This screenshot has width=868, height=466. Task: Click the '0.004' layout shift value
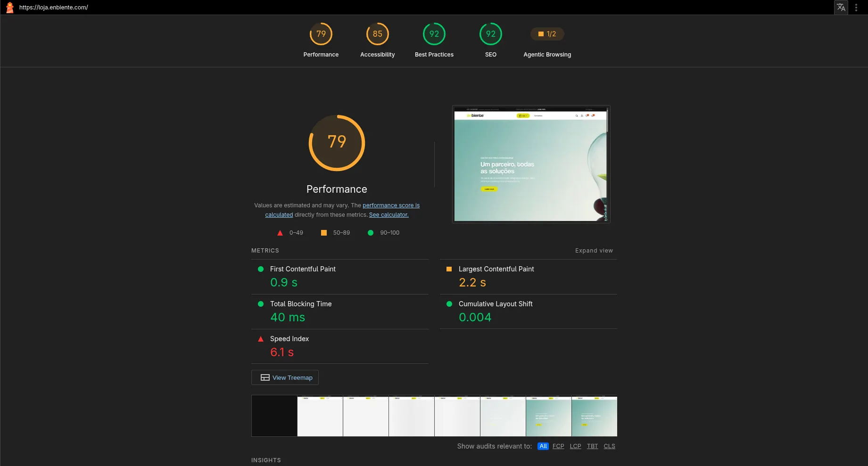click(475, 317)
